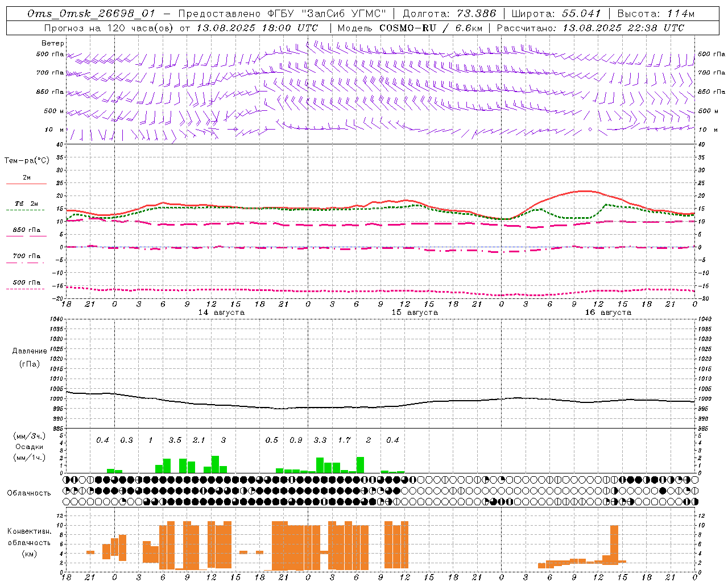The width and height of the screenshot is (728, 582).
Task: Click the 0.9 precipitation value
Action: pyautogui.click(x=296, y=440)
